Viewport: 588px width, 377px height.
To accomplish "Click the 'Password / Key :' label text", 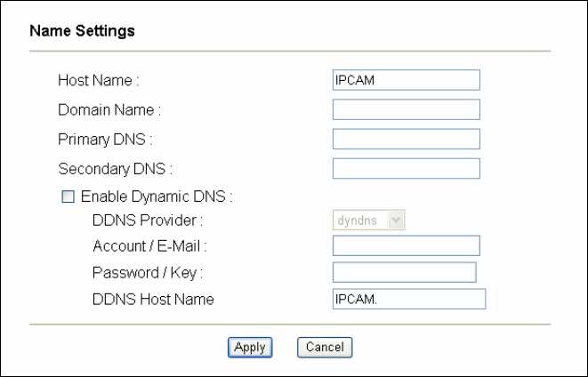I will click(x=148, y=272).
